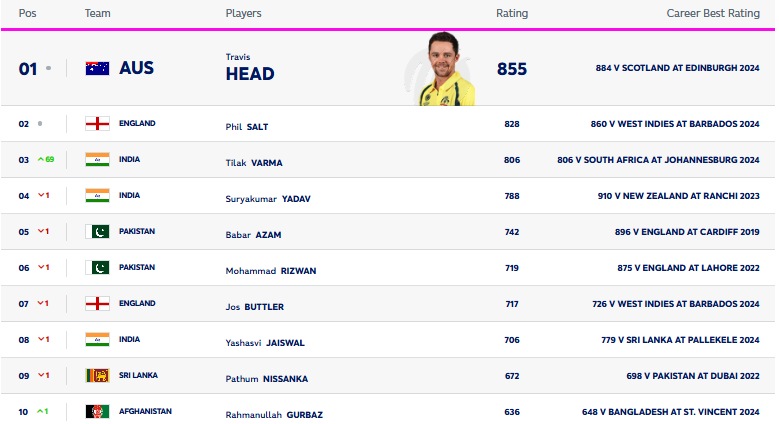This screenshot has height=424, width=779.
Task: Click Pakistan flag in Mohammad Rizwan row
Action: click(97, 268)
